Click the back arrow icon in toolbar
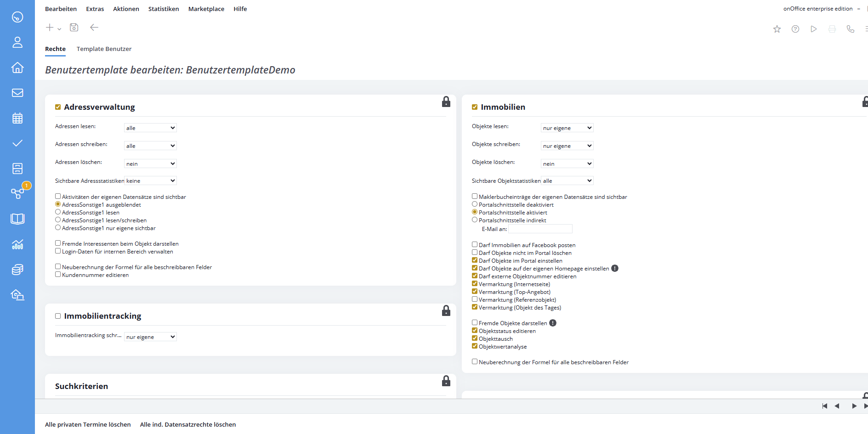868x434 pixels. tap(94, 28)
